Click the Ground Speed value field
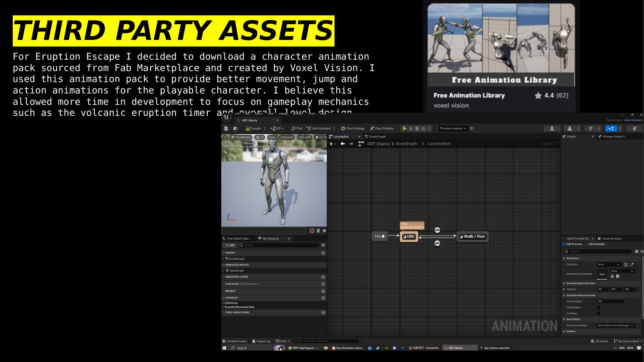 (x=610, y=301)
